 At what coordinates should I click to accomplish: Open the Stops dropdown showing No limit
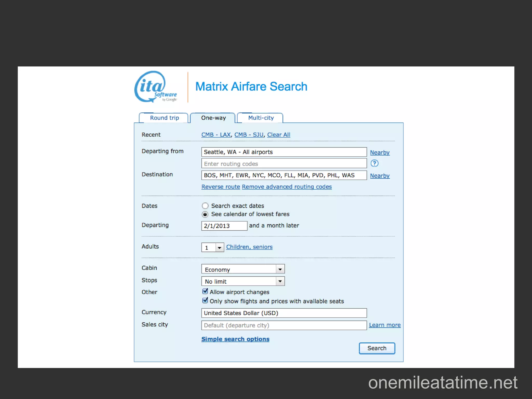click(243, 281)
